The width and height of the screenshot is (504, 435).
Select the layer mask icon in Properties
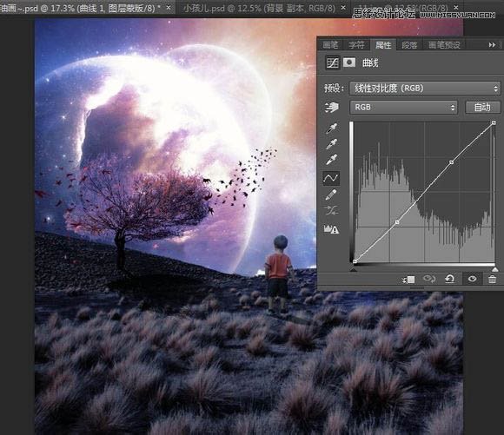tap(349, 63)
